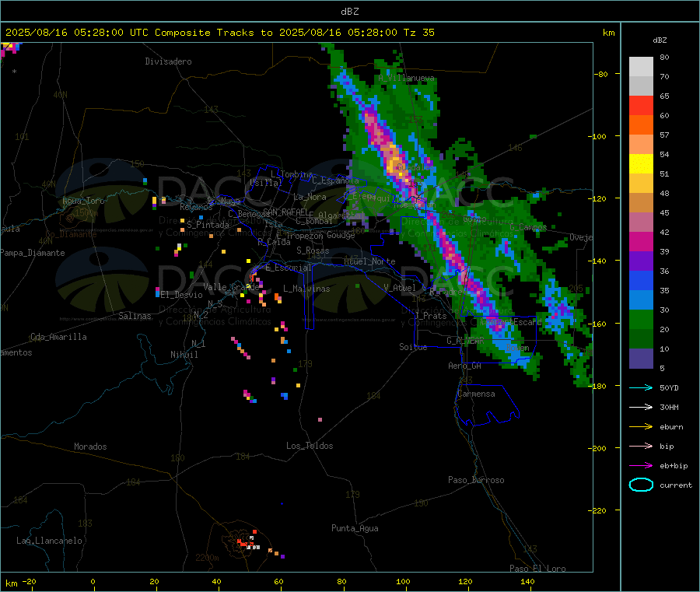Click the '-80' tick on the right km axis
This screenshot has height=592, width=700.
coord(601,74)
